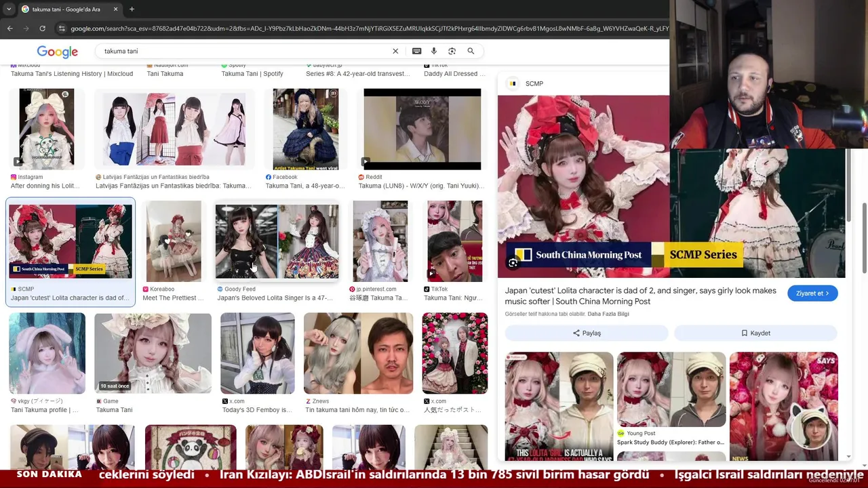This screenshot has width=868, height=488.
Task: Click the 'Tani Takuma' Nautiljon caption
Action: point(165,74)
